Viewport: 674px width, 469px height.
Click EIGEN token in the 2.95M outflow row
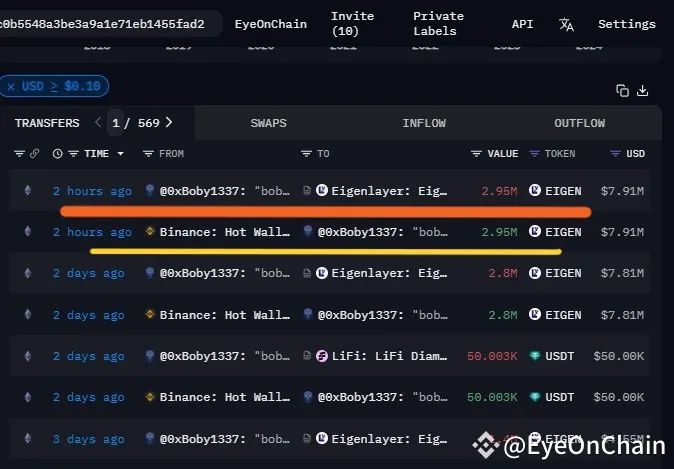(563, 191)
